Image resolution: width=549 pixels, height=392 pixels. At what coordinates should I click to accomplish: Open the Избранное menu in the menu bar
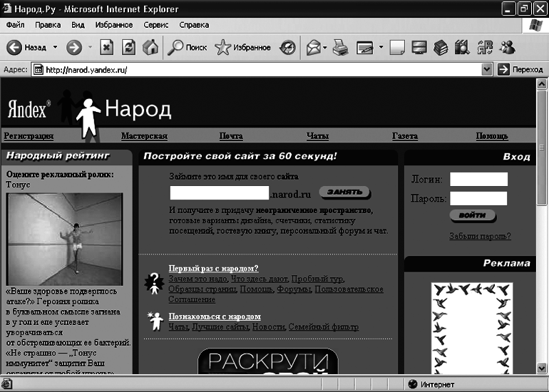(113, 24)
